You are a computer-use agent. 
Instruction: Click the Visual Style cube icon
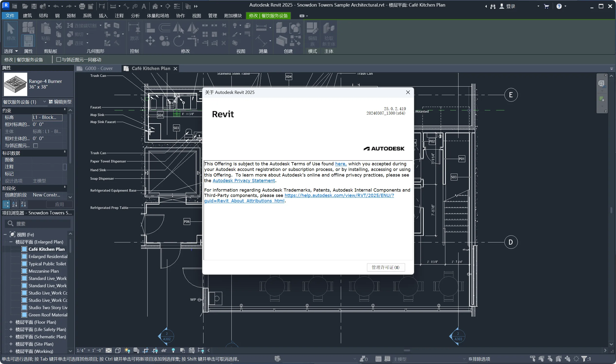pos(118,350)
